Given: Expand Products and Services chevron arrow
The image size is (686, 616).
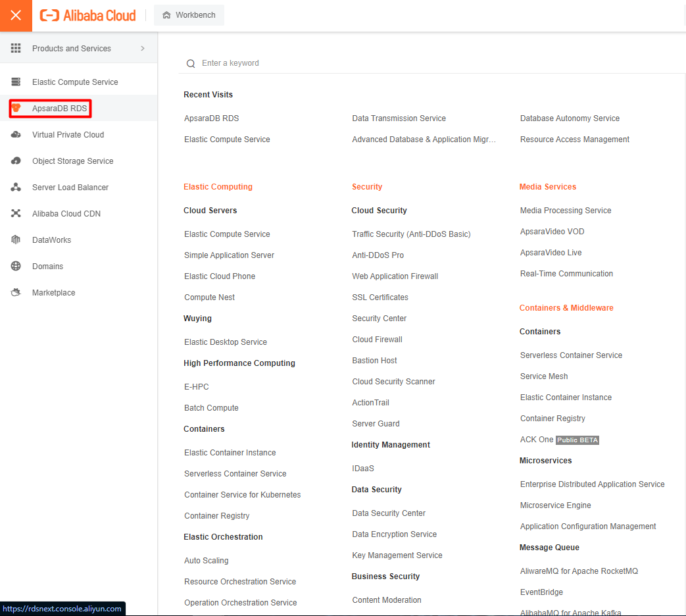Looking at the screenshot, I should tap(143, 49).
